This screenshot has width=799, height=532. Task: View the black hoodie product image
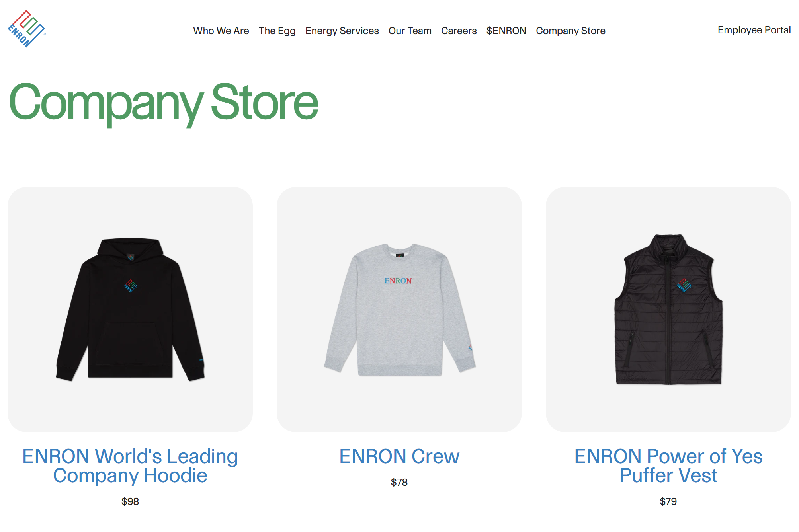point(130,309)
